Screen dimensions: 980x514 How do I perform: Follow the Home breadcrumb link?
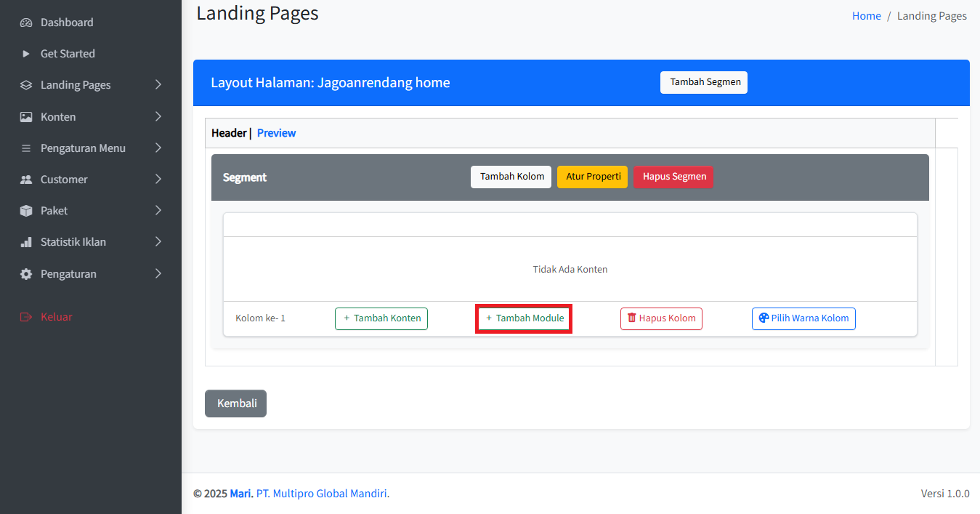coord(866,16)
